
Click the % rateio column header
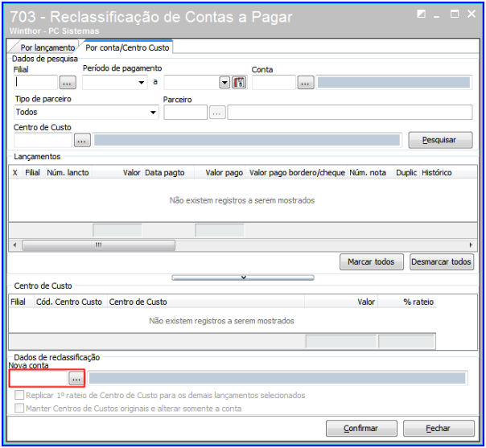406,302
